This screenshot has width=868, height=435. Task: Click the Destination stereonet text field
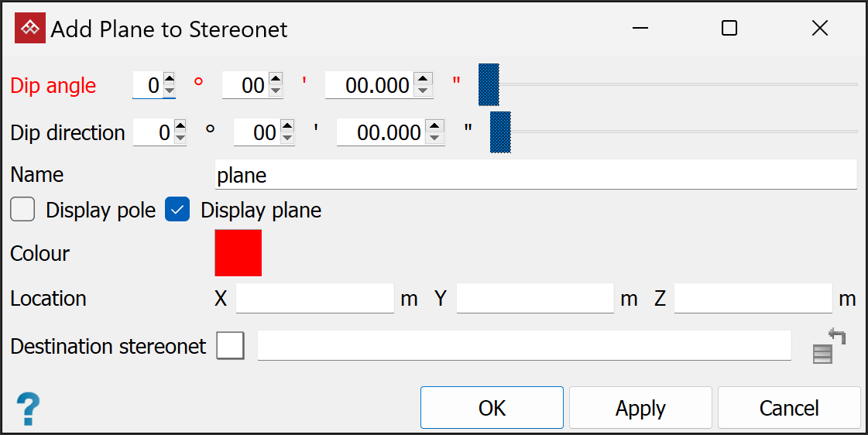click(x=524, y=346)
